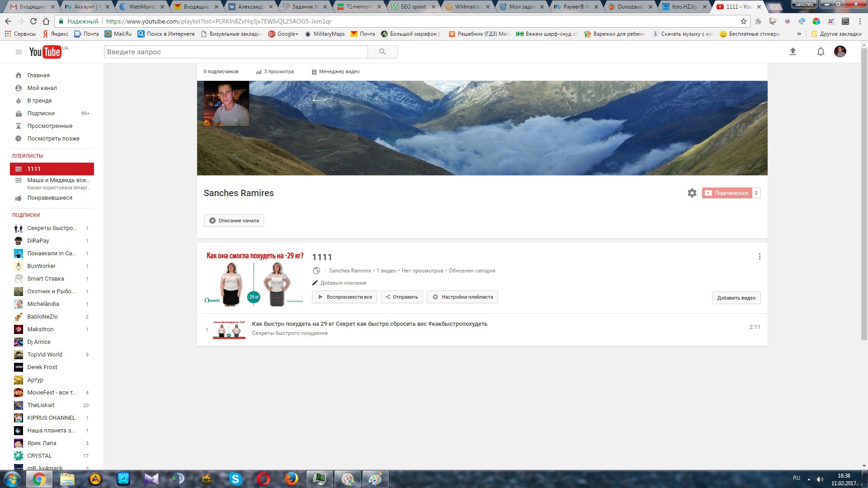This screenshot has width=868, height=488.
Task: Open the notifications bell
Action: coord(821,52)
